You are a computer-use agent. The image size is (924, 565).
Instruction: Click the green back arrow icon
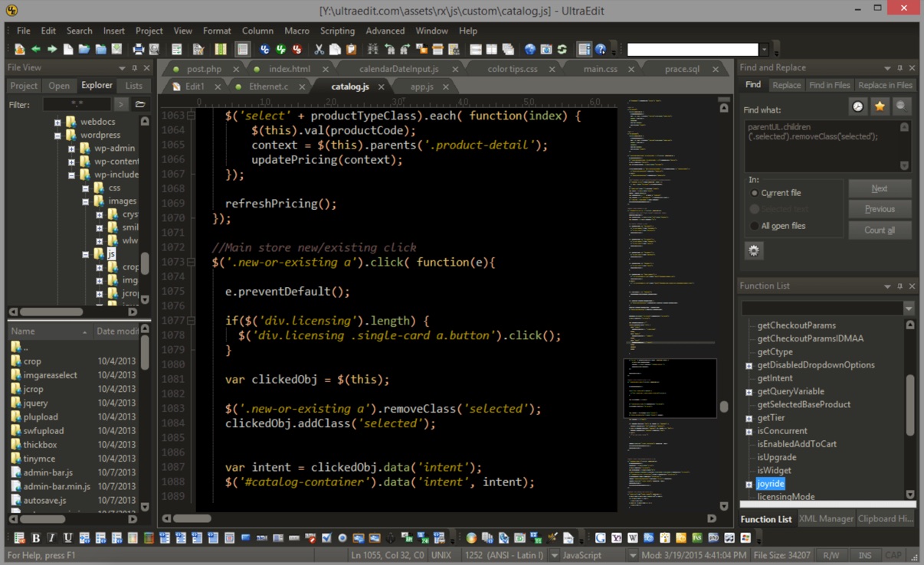click(36, 50)
